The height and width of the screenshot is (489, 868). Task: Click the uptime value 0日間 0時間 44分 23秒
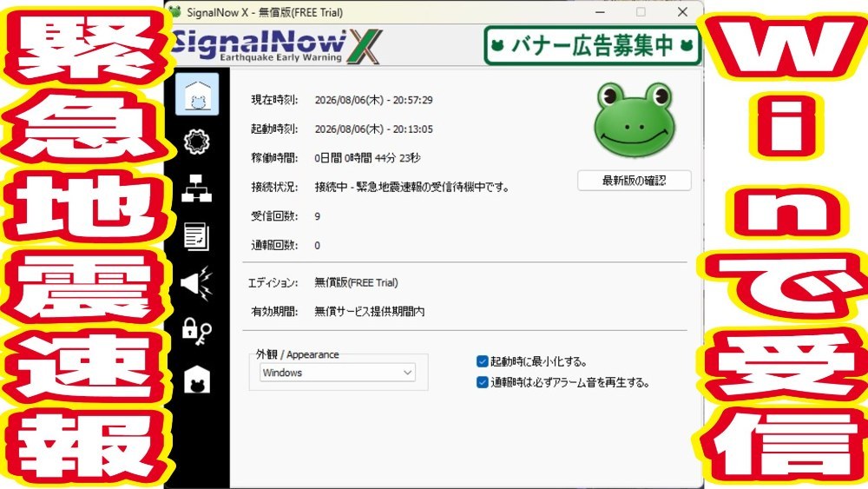click(367, 158)
